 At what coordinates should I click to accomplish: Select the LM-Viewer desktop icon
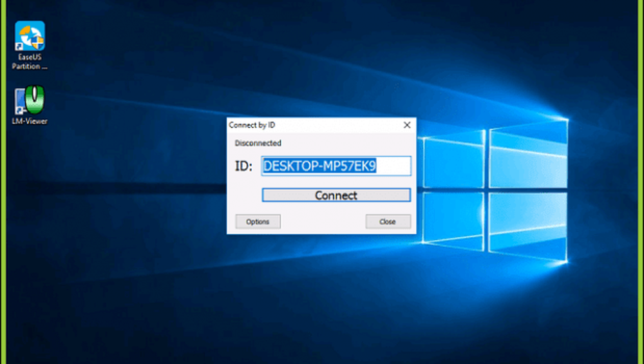coord(30,105)
